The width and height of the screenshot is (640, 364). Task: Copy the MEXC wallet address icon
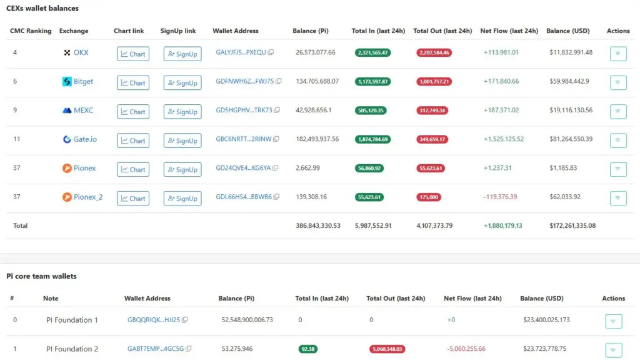click(x=277, y=111)
